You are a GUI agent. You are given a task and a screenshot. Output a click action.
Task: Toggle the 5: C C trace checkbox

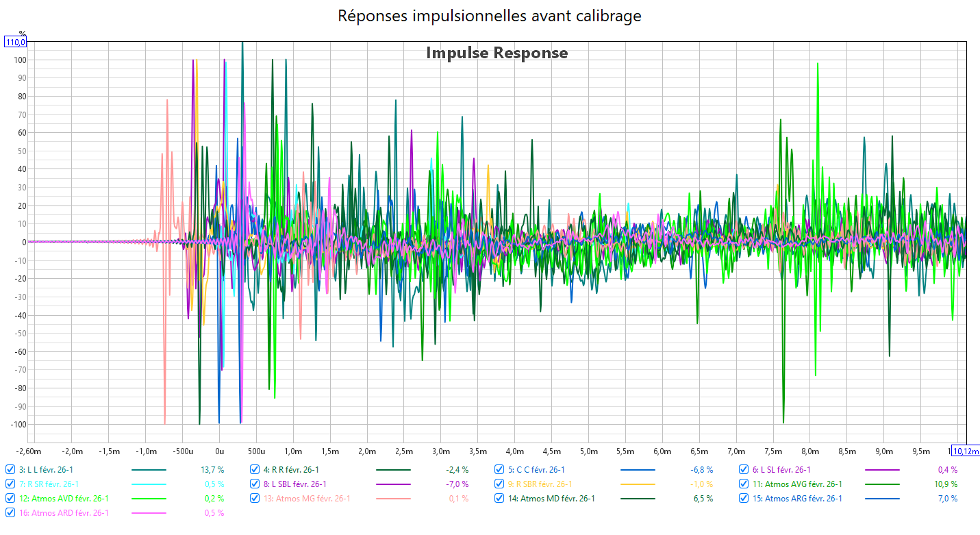(x=499, y=470)
